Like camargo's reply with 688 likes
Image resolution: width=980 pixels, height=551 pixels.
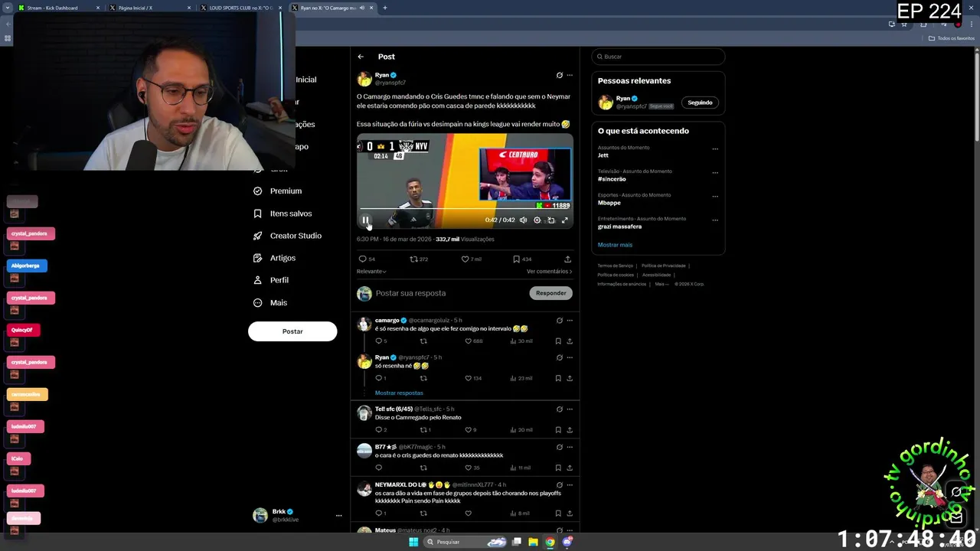[473, 341]
